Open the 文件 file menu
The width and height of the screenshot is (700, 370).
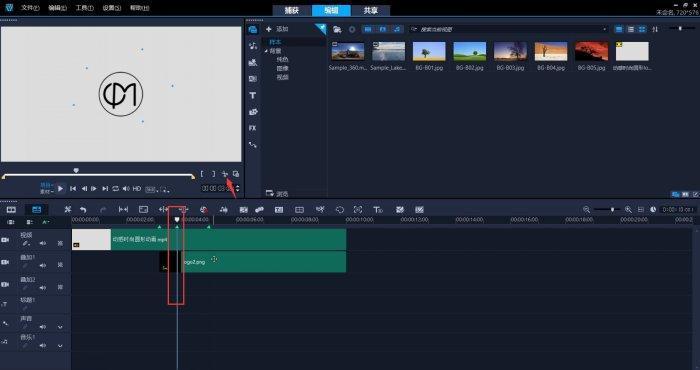[30, 8]
